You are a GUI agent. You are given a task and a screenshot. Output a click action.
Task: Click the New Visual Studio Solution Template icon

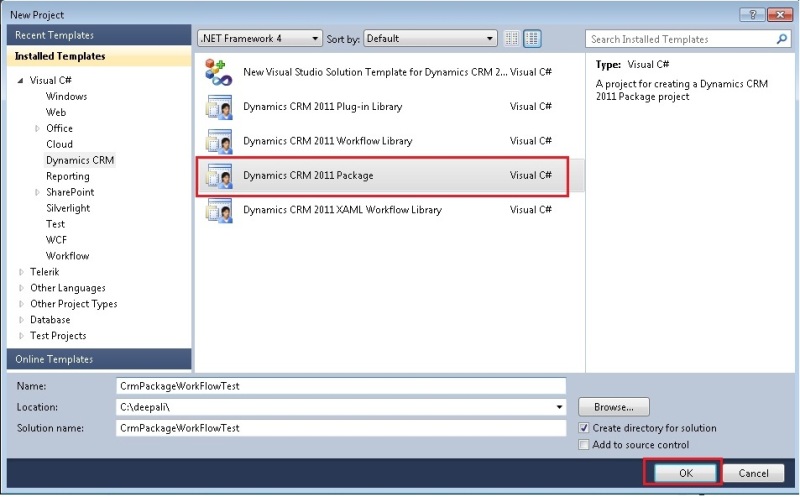click(218, 72)
